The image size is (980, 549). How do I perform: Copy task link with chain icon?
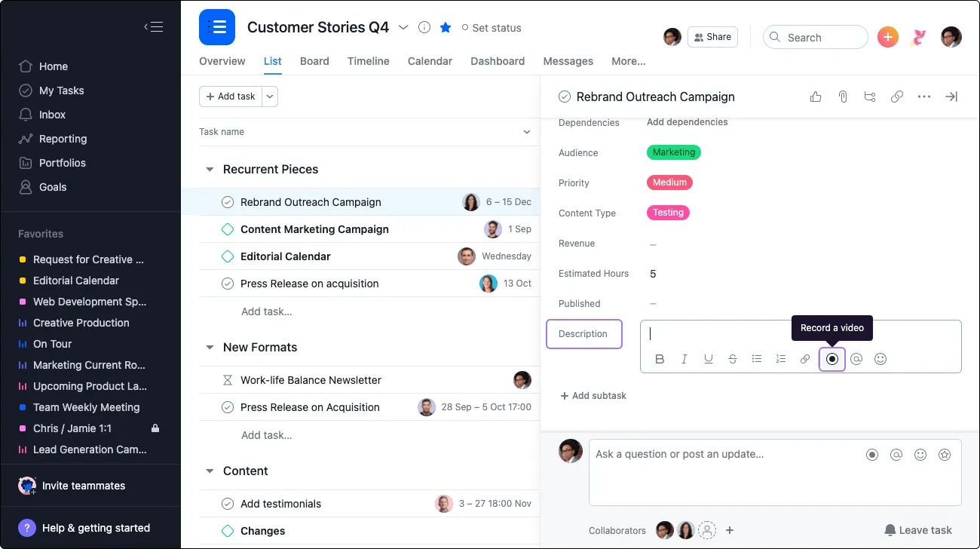(x=897, y=97)
